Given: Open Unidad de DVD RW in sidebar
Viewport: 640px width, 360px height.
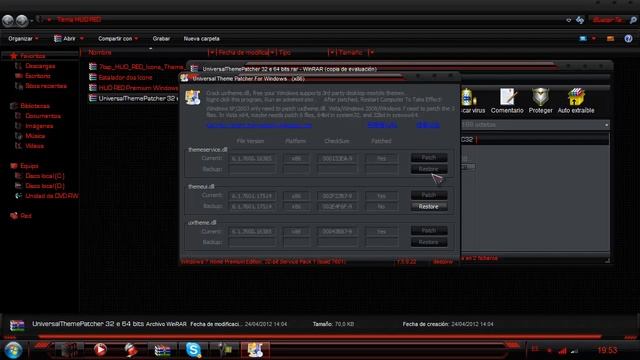Looking at the screenshot, I should [52, 196].
